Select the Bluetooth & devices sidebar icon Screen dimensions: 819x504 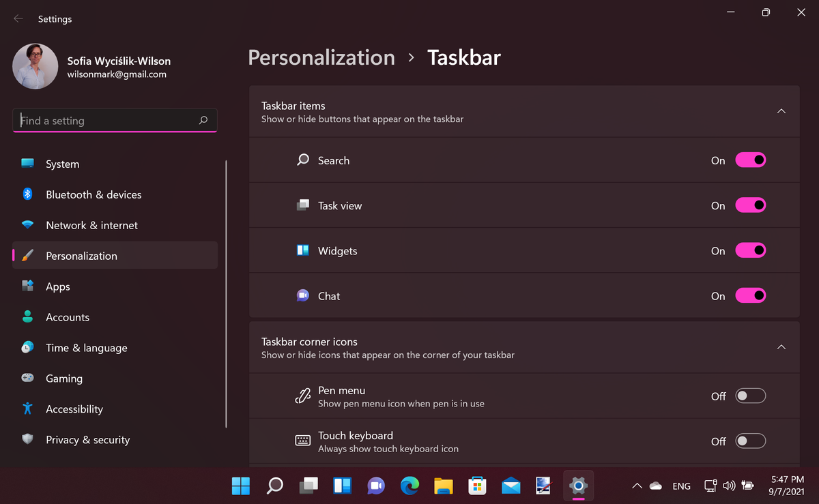pyautogui.click(x=27, y=194)
